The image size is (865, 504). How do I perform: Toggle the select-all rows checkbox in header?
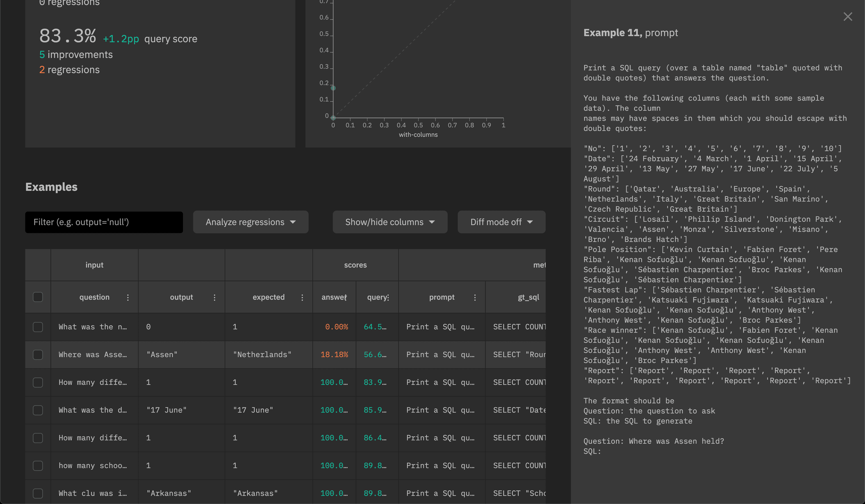[x=38, y=297]
